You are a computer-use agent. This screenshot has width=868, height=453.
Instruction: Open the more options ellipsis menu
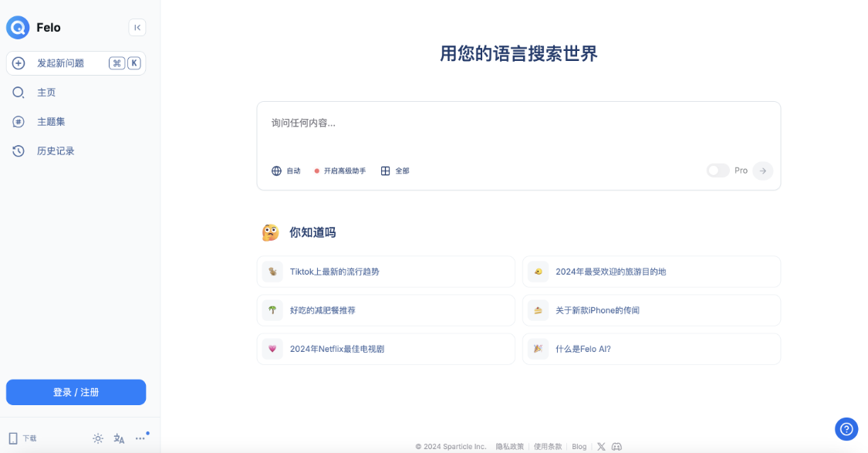pyautogui.click(x=140, y=438)
